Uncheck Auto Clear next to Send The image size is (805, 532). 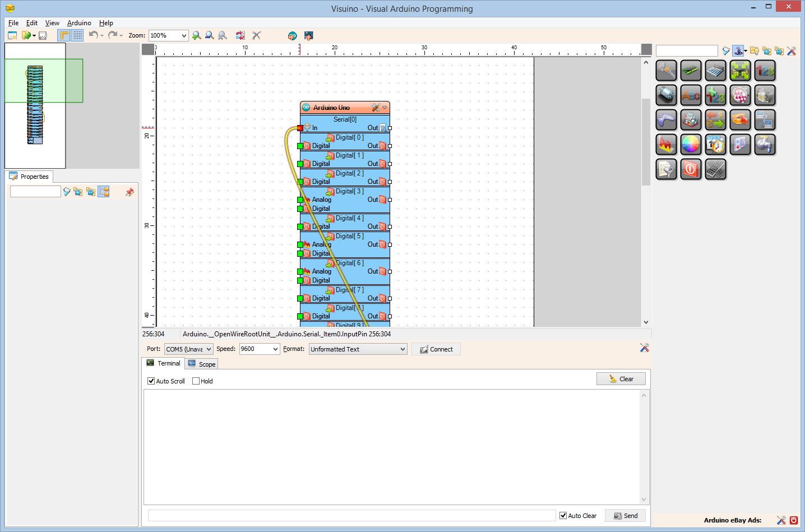pos(563,515)
